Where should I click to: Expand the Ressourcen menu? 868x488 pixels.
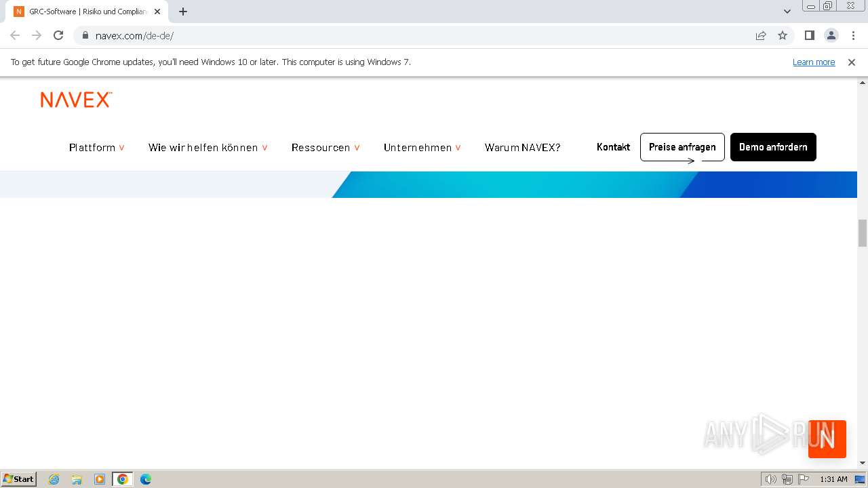tap(325, 147)
